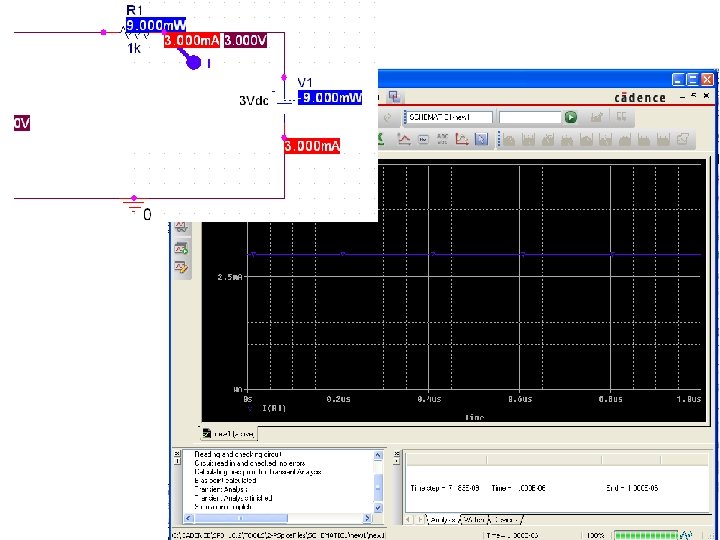The width and height of the screenshot is (720, 540).
Task: Click the 1k resistor value label
Action: 134,48
